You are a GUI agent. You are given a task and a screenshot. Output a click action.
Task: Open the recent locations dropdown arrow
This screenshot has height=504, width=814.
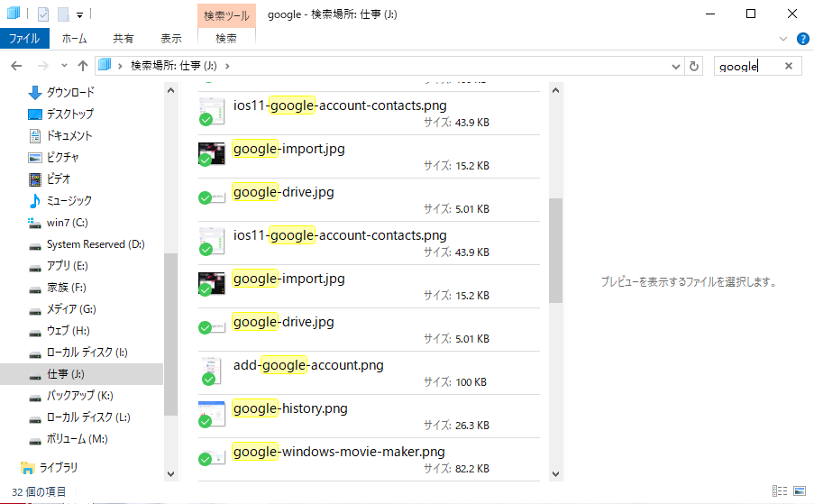click(x=64, y=66)
